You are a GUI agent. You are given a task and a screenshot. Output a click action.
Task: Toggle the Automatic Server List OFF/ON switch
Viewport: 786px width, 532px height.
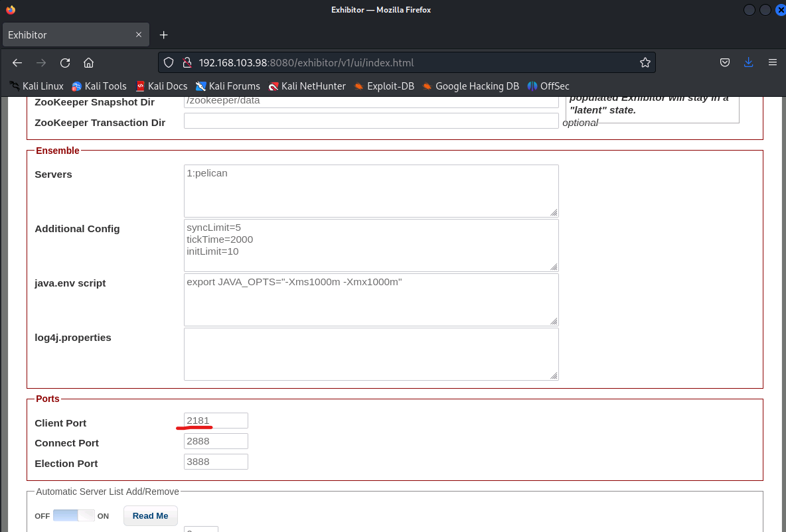click(74, 515)
